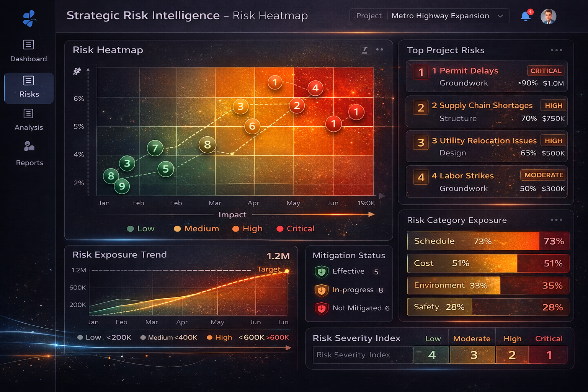Toggle the Low legend in heatmap
This screenshot has width=588, height=392.
[140, 229]
